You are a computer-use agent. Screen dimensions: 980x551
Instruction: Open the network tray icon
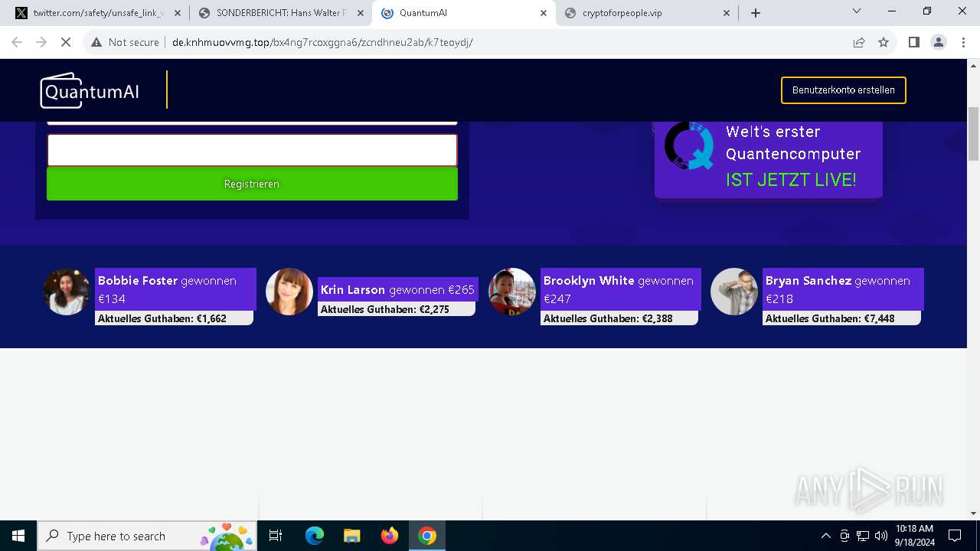coord(863,536)
